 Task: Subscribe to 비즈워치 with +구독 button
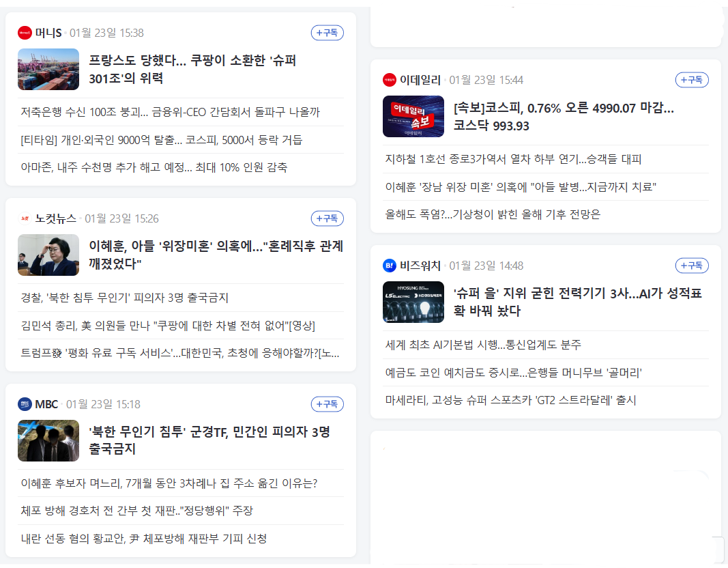[692, 266]
